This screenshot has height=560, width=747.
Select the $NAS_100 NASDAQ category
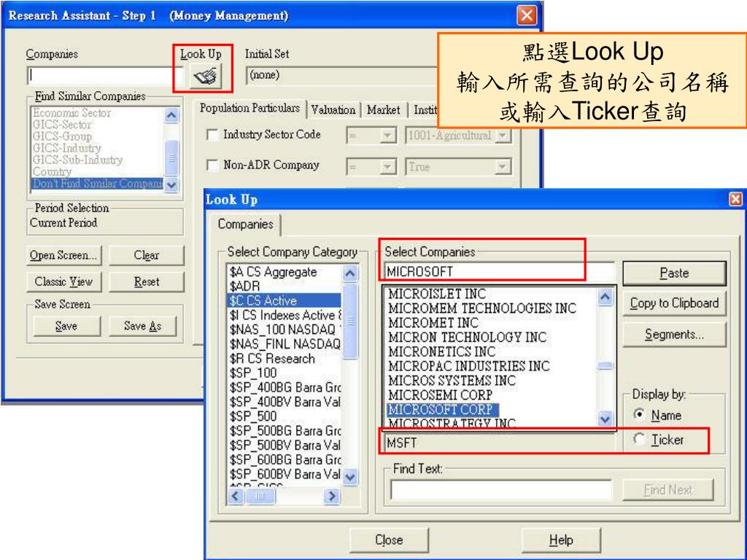[285, 330]
